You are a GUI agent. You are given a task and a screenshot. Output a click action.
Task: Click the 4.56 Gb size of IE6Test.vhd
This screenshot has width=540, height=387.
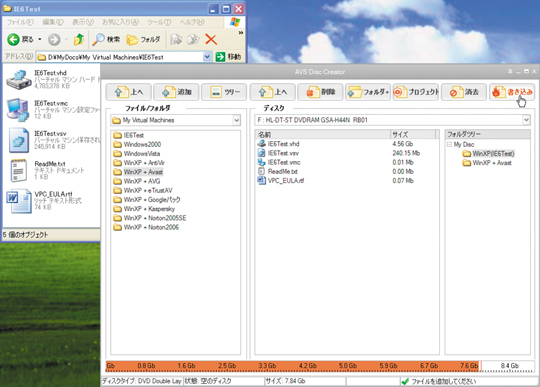(x=403, y=144)
